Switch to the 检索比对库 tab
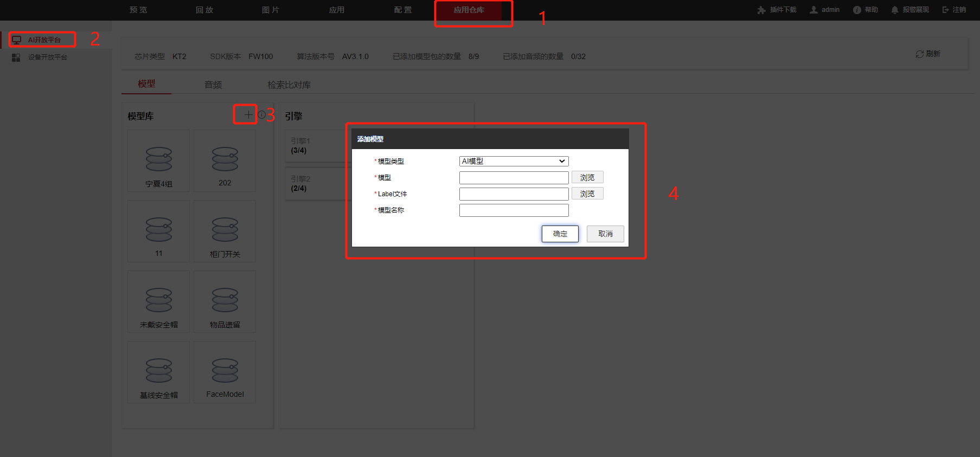This screenshot has height=457, width=980. click(x=289, y=85)
